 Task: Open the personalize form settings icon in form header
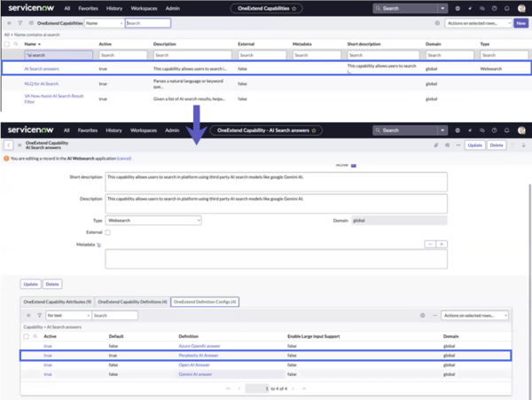coord(447,145)
